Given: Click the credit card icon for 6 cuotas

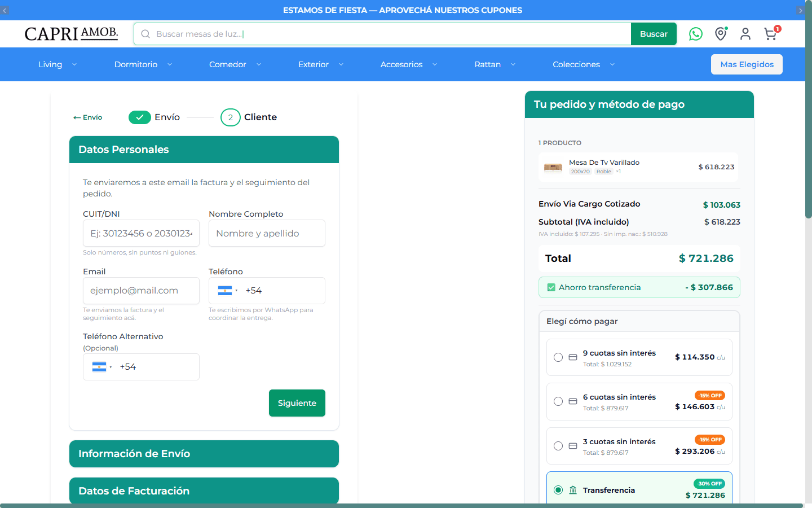Looking at the screenshot, I should (x=573, y=401).
